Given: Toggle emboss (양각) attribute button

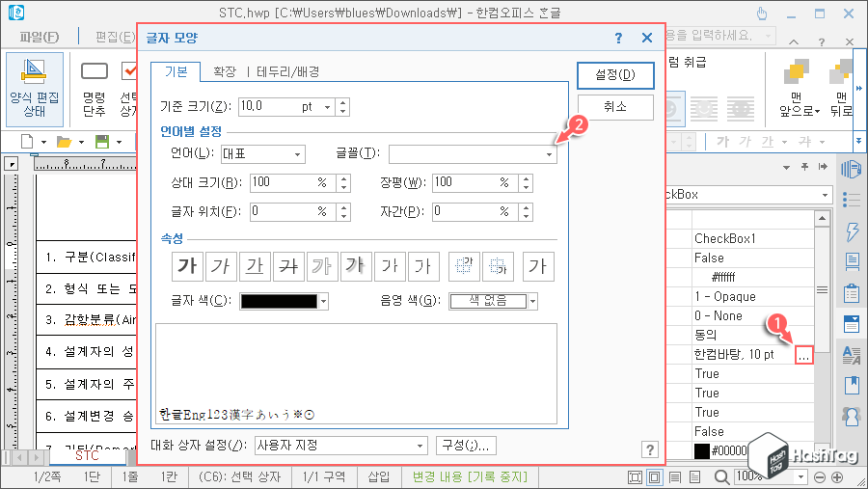Looking at the screenshot, I should (390, 266).
